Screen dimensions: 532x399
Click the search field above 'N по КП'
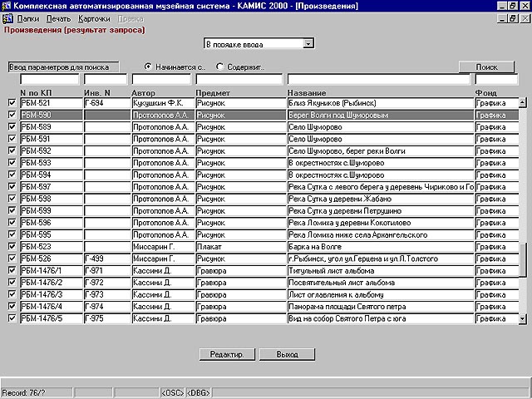pyautogui.click(x=50, y=80)
